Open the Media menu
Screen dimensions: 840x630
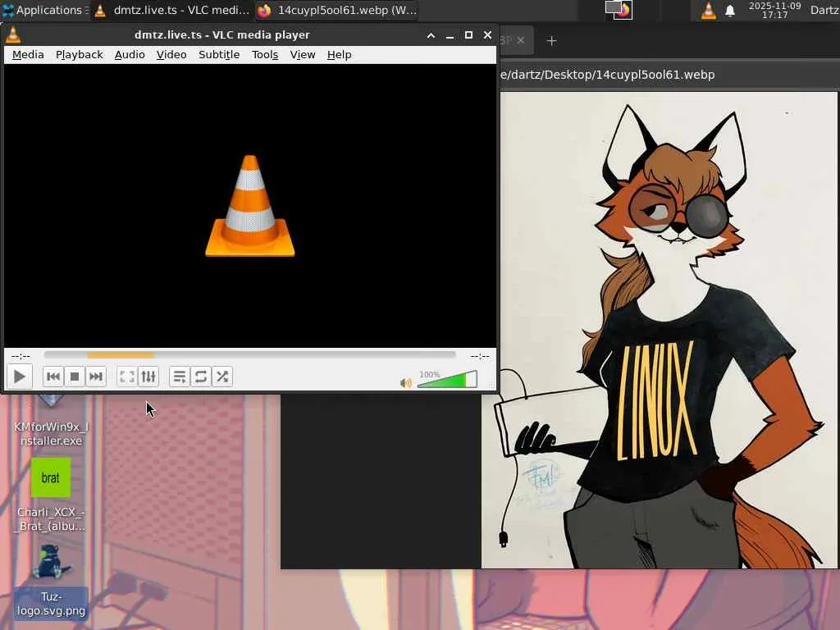point(28,55)
